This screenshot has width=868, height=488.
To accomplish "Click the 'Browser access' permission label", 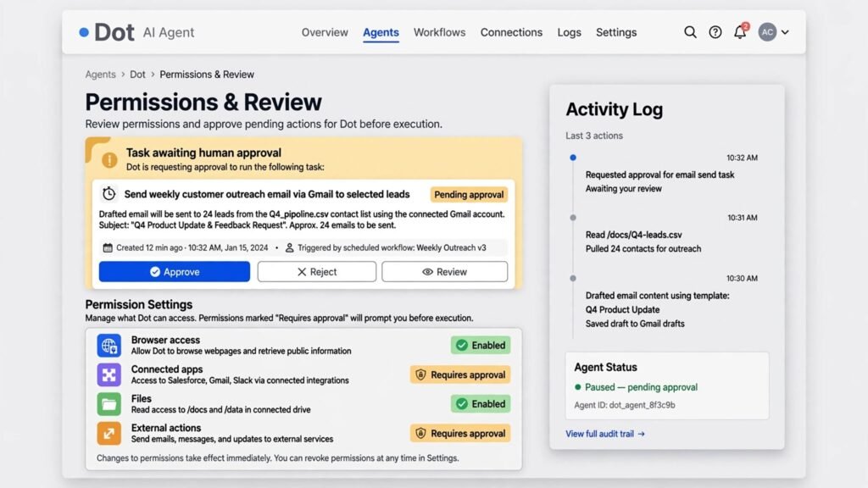I will pos(165,340).
